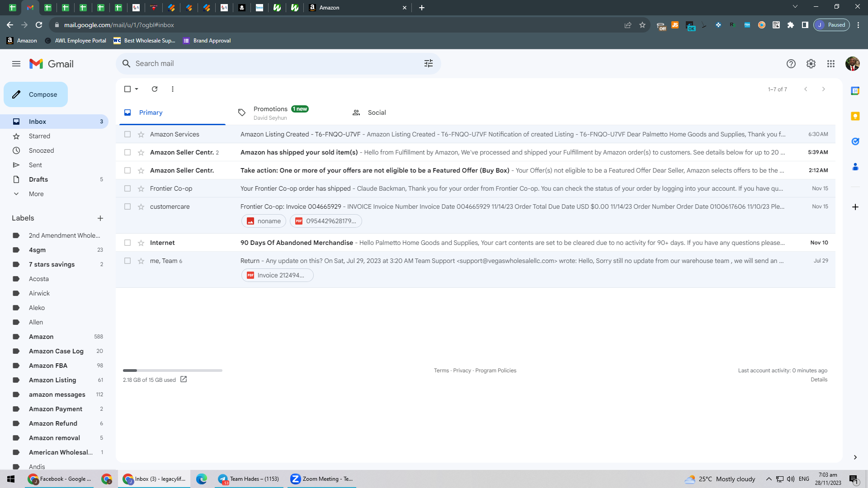Select the Return email from me, Team

point(127,261)
